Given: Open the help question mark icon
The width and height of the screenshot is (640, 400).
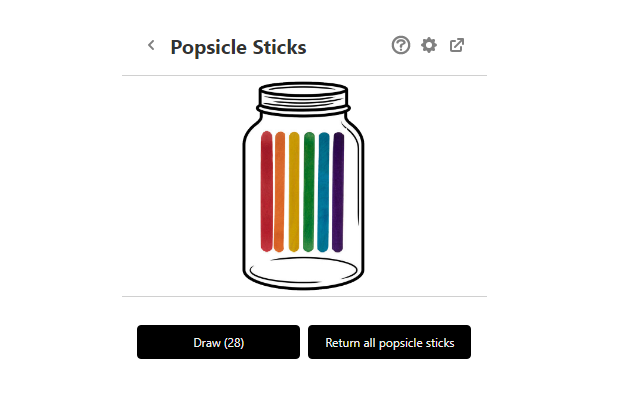Looking at the screenshot, I should [x=401, y=45].
